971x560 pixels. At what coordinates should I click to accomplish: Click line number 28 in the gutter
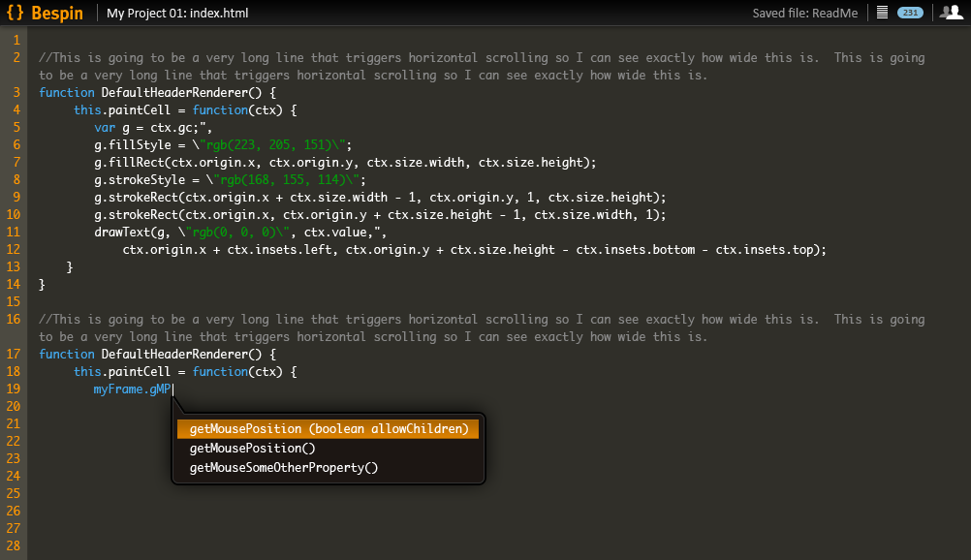pos(14,545)
